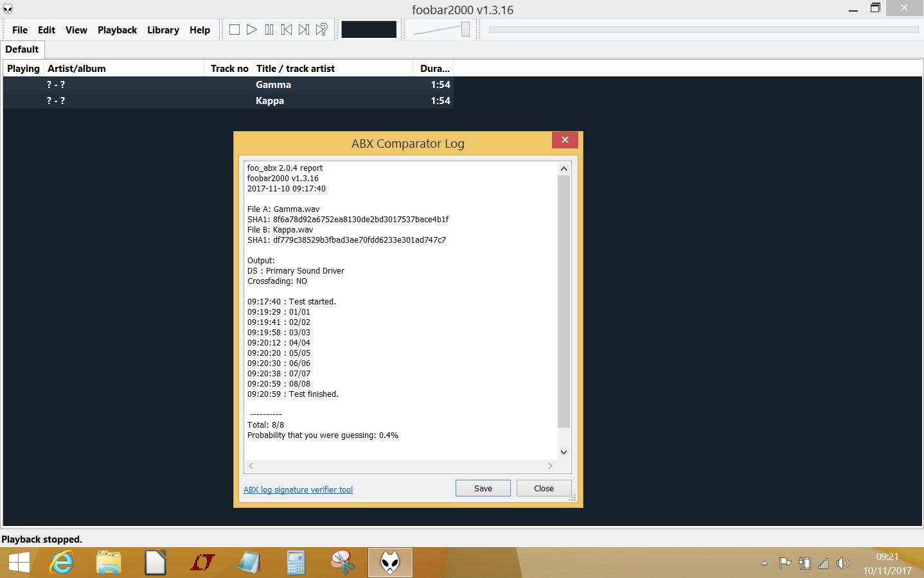Image resolution: width=924 pixels, height=578 pixels.
Task: Open the red italic logo taskbar app
Action: point(202,563)
